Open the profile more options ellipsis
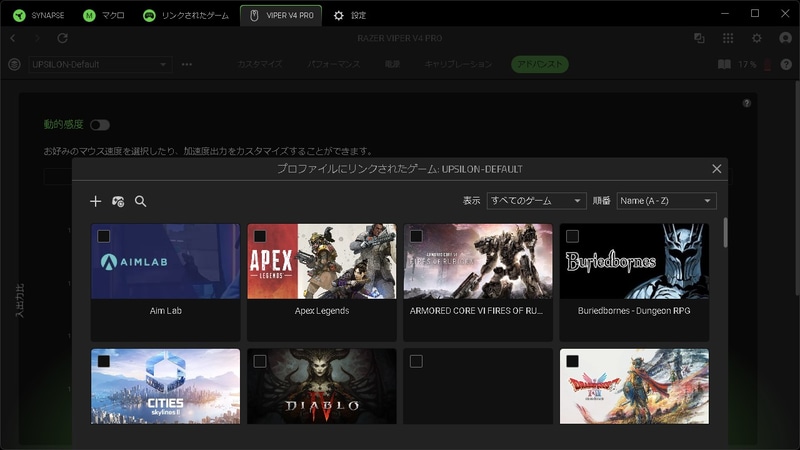This screenshot has width=800, height=450. (x=187, y=64)
